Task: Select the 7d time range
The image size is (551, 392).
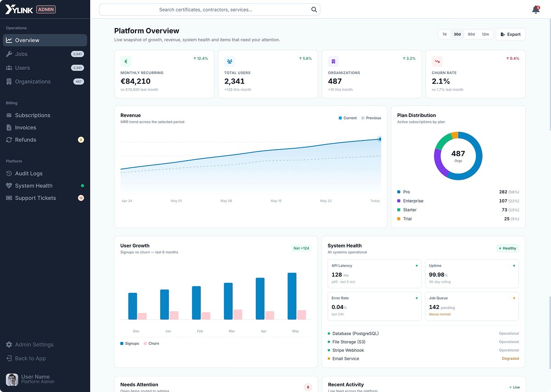Action: point(444,34)
